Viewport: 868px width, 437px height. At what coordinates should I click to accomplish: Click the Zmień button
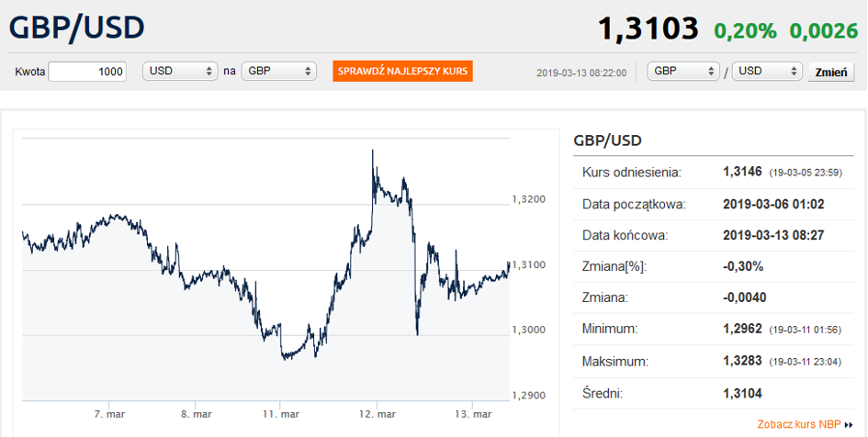830,73
